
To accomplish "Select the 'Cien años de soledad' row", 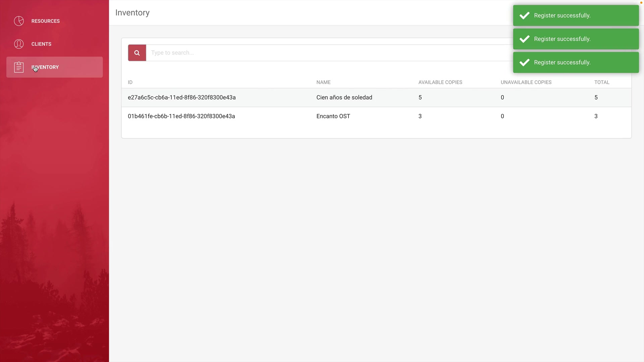I will click(344, 98).
